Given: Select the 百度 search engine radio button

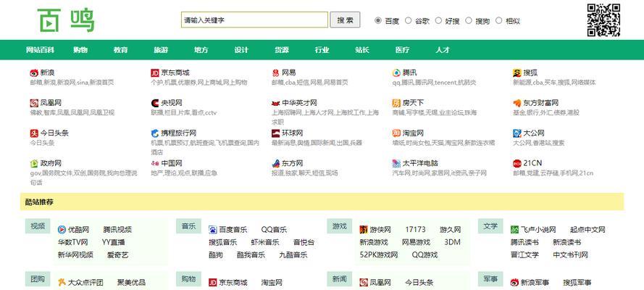Looking at the screenshot, I should pyautogui.click(x=378, y=20).
